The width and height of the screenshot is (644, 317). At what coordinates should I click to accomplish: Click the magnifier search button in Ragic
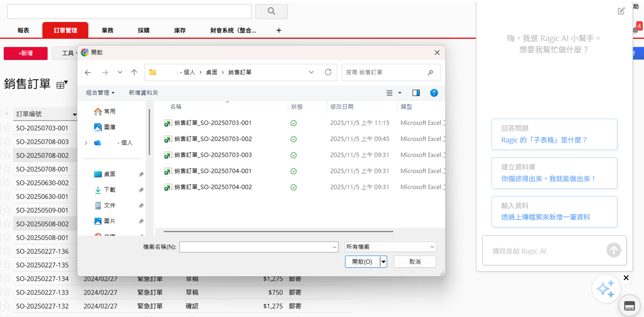[x=271, y=11]
